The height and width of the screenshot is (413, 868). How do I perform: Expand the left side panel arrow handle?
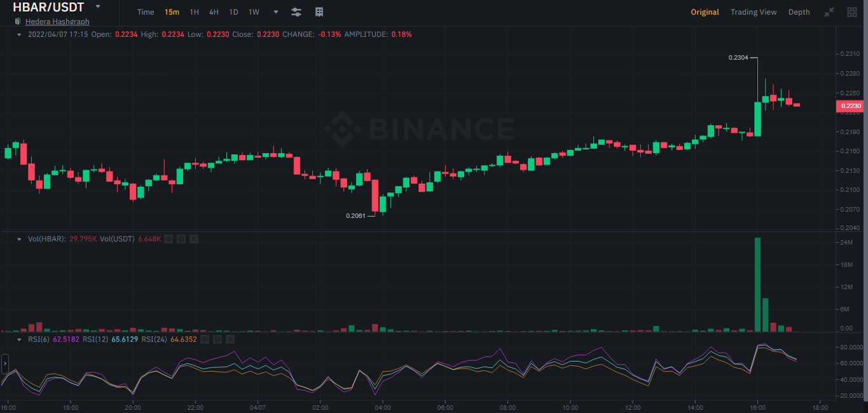tap(4, 364)
